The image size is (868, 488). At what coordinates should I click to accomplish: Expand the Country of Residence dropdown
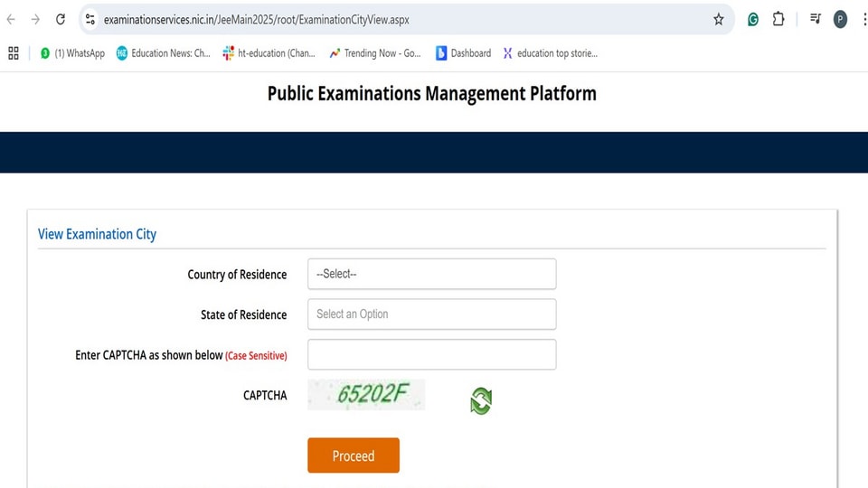(432, 274)
